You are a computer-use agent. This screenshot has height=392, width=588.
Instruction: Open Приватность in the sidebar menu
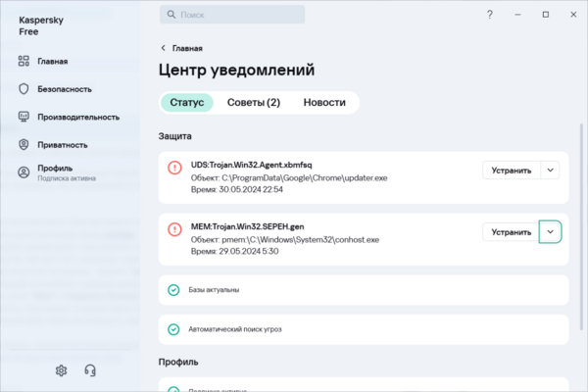pyautogui.click(x=63, y=145)
